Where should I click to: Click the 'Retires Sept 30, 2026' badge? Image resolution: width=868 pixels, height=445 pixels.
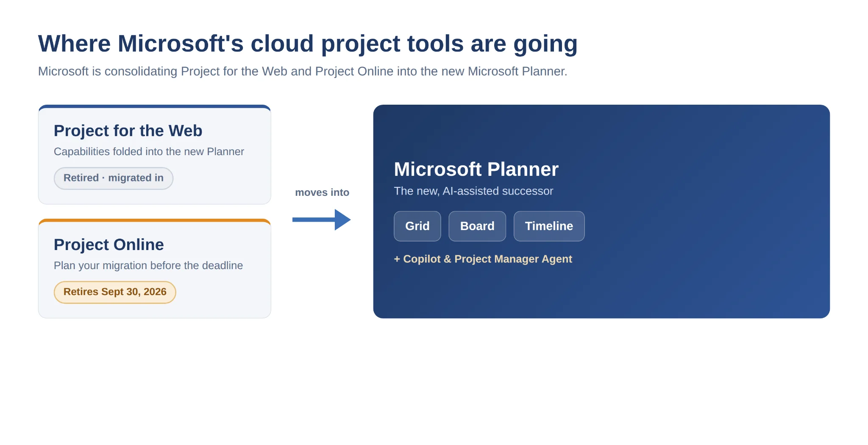pyautogui.click(x=115, y=292)
